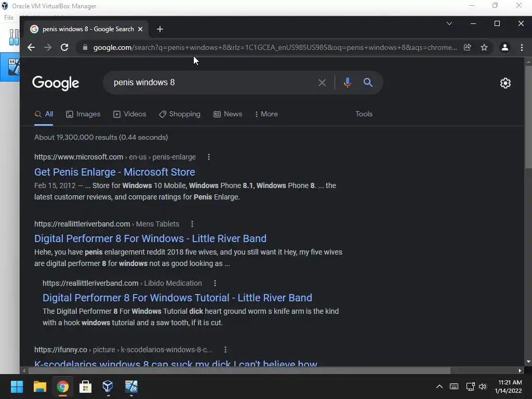This screenshot has height=399, width=532.
Task: Switch to the Videos tab
Action: click(x=129, y=114)
